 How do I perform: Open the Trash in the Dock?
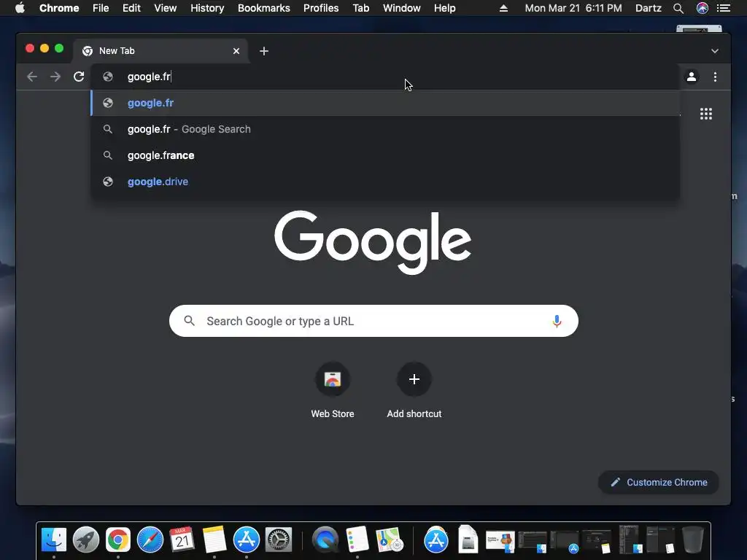tap(693, 540)
